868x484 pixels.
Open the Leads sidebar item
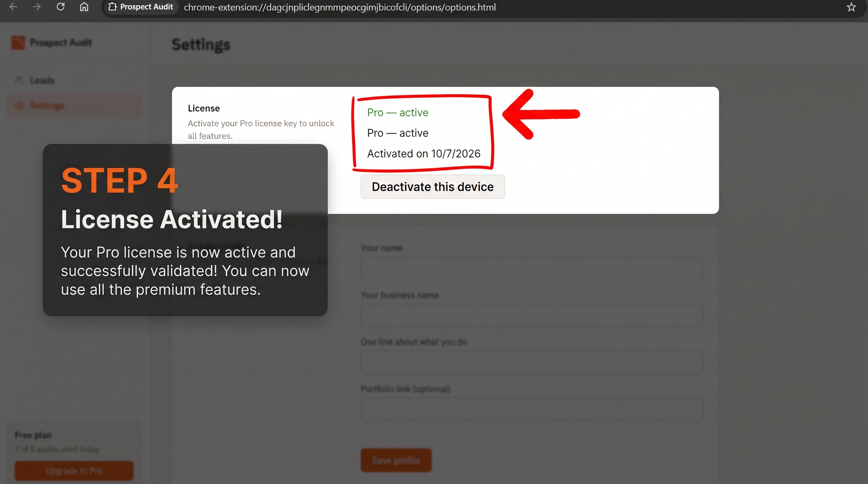point(74,80)
